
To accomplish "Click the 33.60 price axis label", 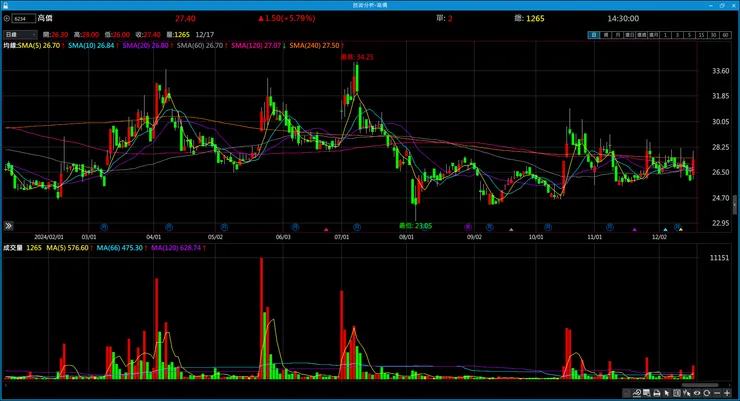I will pyautogui.click(x=721, y=71).
